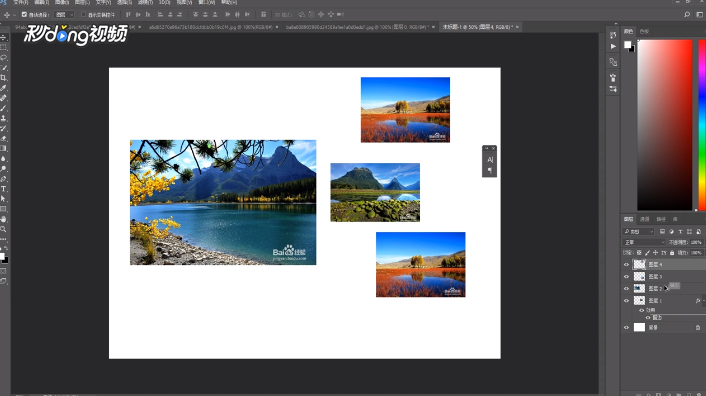The width and height of the screenshot is (706, 396).
Task: Select the Clone Stamp tool
Action: 4,118
